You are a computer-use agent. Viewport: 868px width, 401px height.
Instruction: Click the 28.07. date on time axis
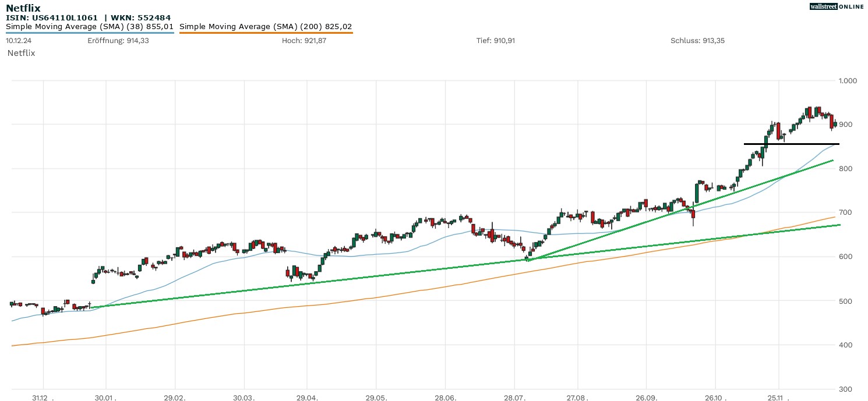coord(514,398)
